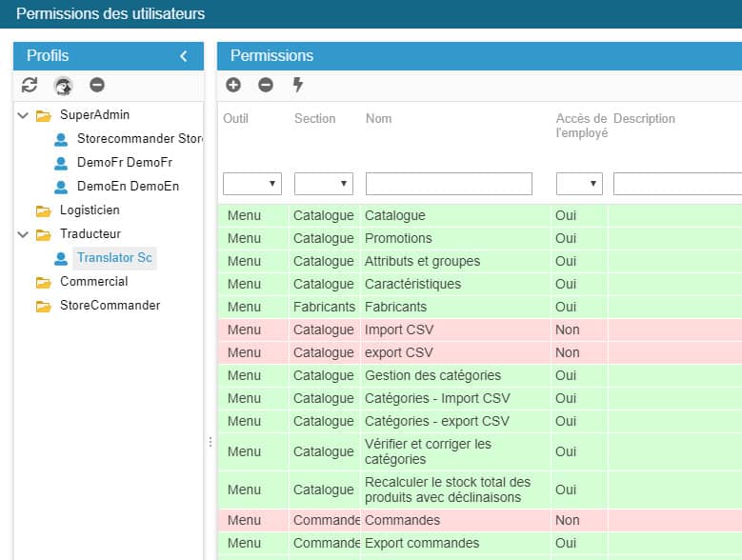Click the Logisticien folder icon

click(43, 210)
